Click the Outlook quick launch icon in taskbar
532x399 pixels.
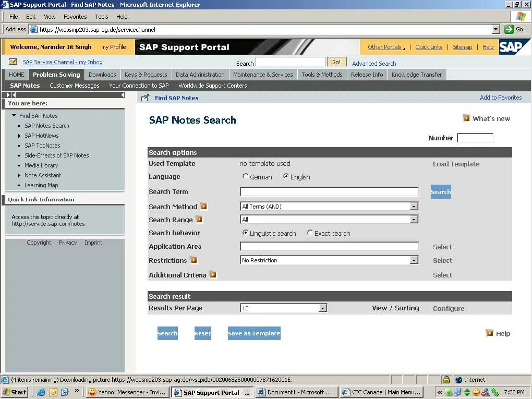tap(53, 392)
